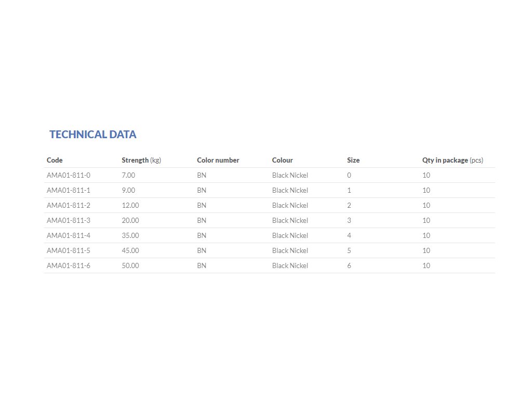Click the Color number column header
This screenshot has width=532, height=399.
pos(218,160)
